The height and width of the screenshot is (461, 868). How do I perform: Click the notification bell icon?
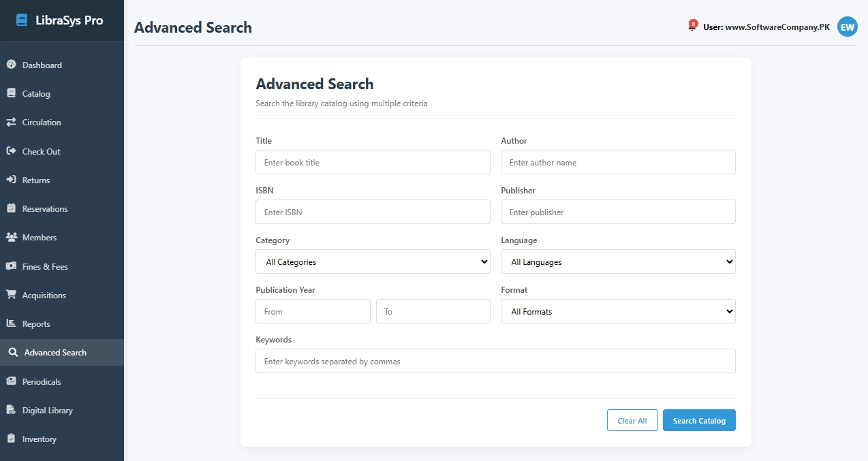coord(692,27)
